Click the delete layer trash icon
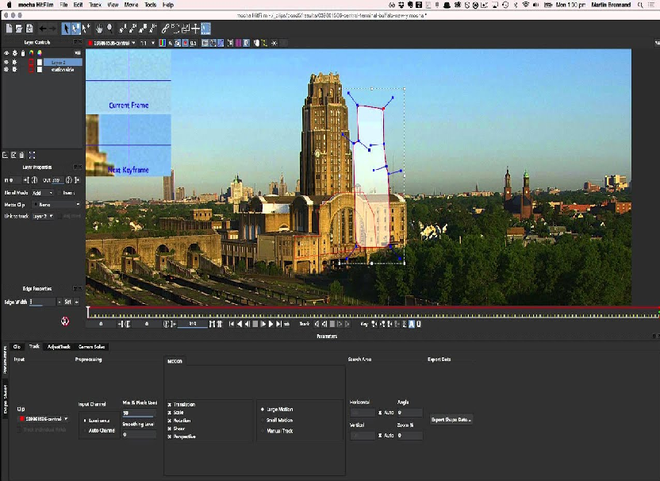Screen dimensions: 660x481 21,155
